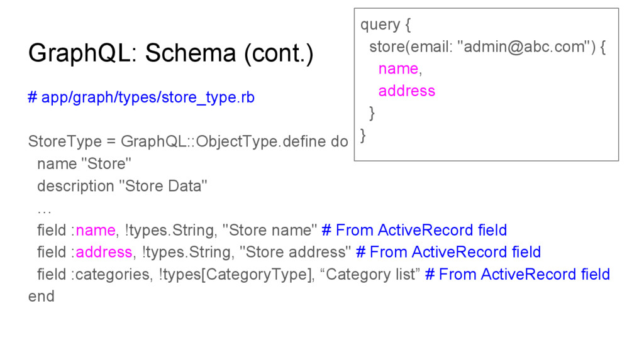Viewport: 644px width, 362px height.
Task: Click the query { line in the box
Action: (x=386, y=25)
